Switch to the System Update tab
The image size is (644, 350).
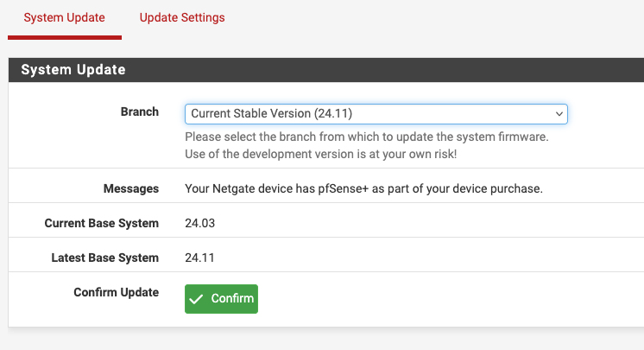[x=65, y=17]
